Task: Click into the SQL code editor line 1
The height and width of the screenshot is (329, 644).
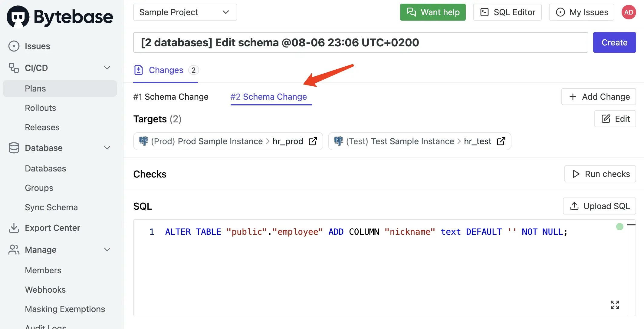Action: point(366,232)
